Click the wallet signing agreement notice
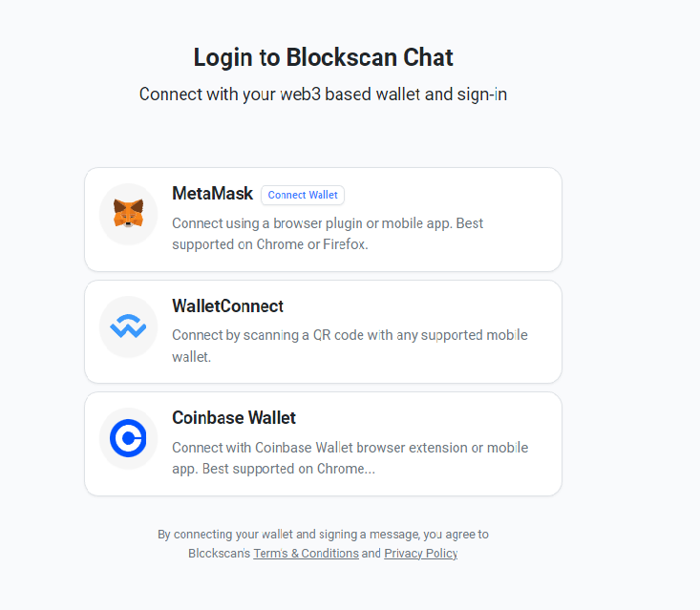Viewport: 700px width, 610px height. pos(323,543)
